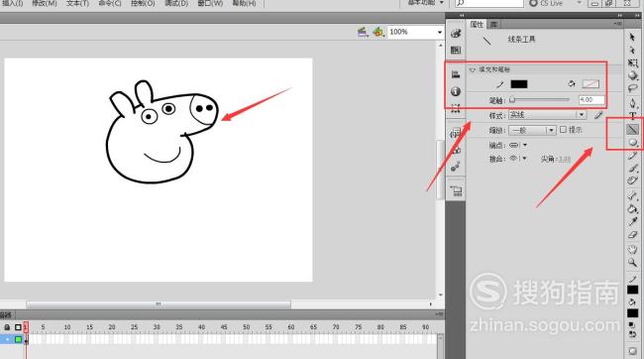Toggle the object drawing option at toolbox bottom

pyautogui.click(x=632, y=351)
